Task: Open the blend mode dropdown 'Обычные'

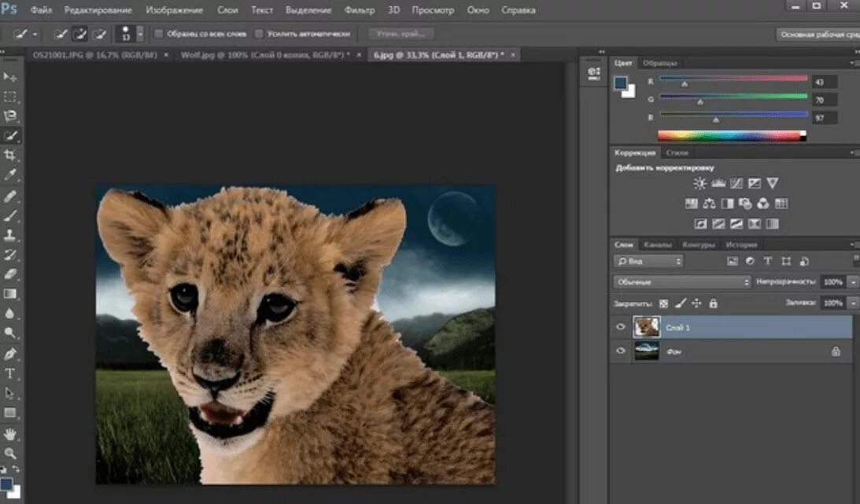Action: (681, 281)
